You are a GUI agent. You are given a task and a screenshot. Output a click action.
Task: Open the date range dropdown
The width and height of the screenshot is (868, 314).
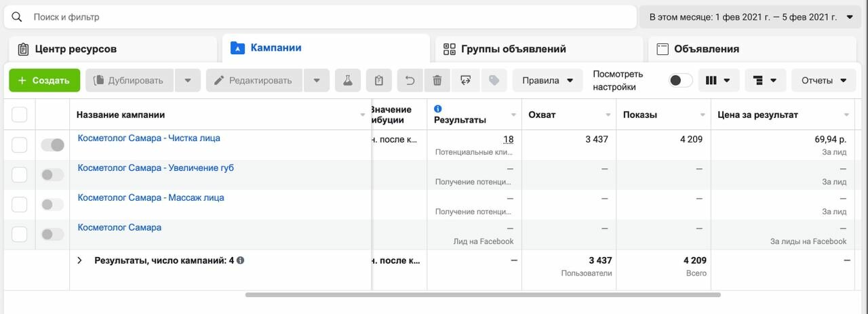tap(751, 17)
